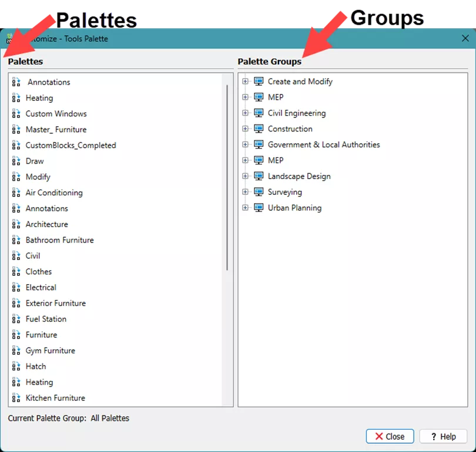Select the CustomBlocks_Completed palette
This screenshot has height=452, width=476.
(71, 146)
